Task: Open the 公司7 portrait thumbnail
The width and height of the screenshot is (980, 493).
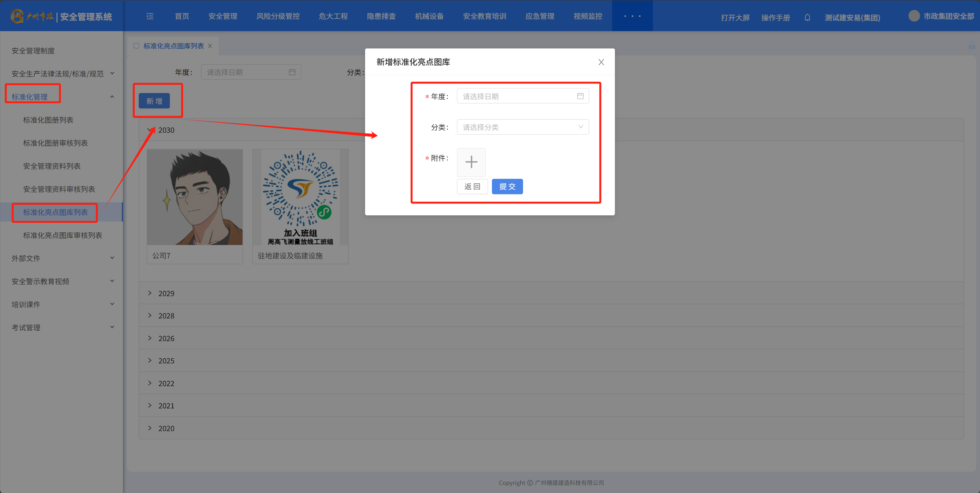Action: (x=194, y=197)
